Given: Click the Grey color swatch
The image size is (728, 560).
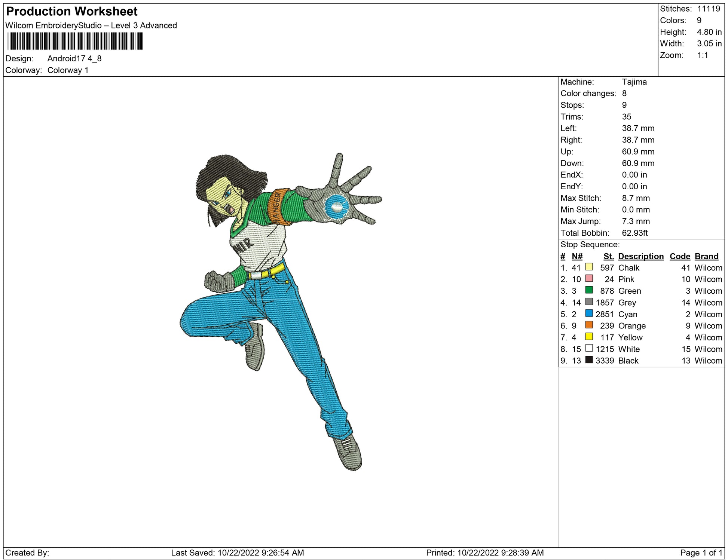Looking at the screenshot, I should 589,302.
